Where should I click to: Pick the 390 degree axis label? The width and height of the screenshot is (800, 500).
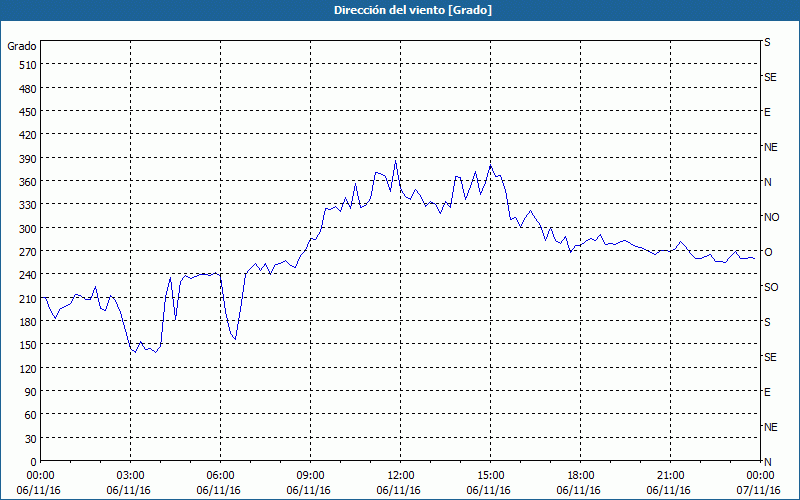[28, 159]
